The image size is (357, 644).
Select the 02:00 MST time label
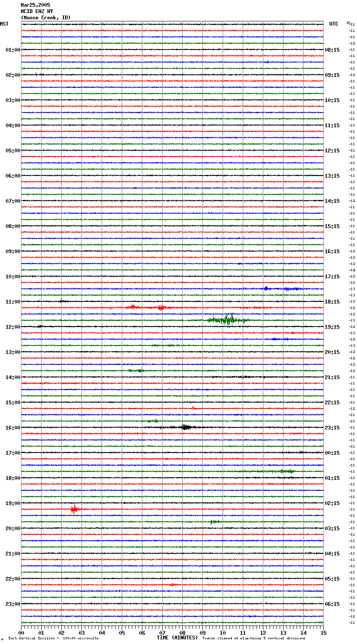tap(13, 75)
